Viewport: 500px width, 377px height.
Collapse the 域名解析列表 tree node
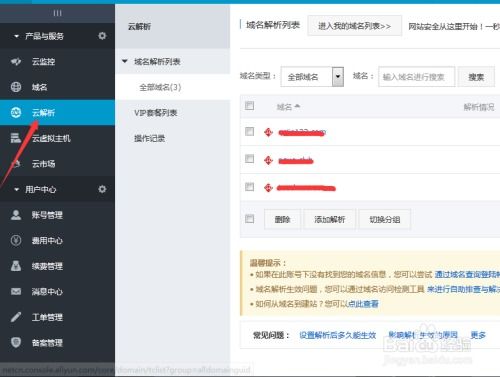[125, 61]
